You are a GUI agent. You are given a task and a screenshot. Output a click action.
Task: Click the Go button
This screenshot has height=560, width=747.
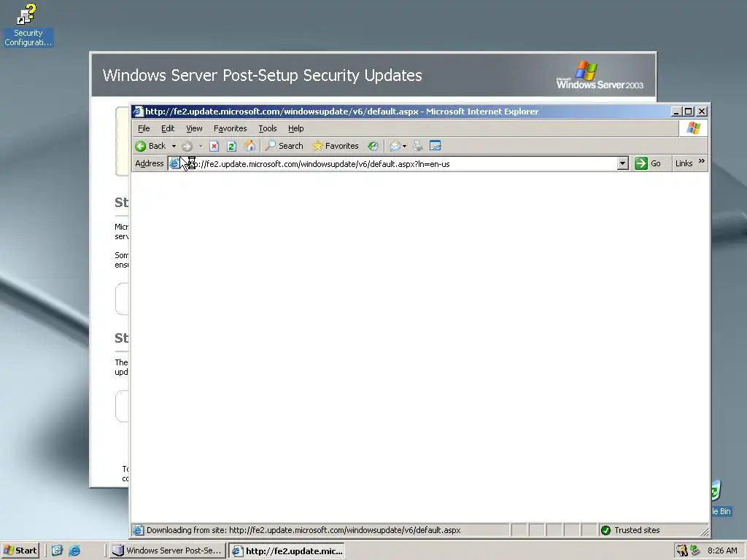click(648, 164)
